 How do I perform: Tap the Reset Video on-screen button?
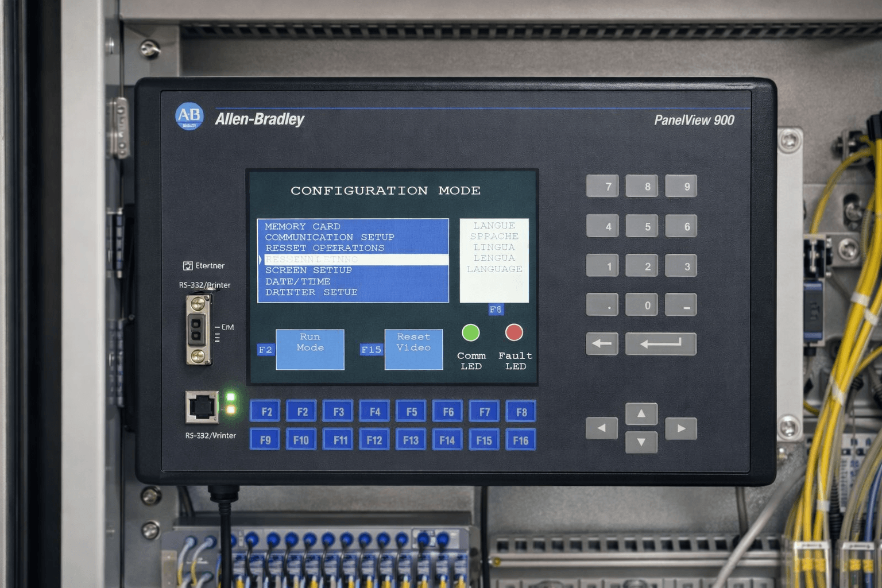coord(413,349)
